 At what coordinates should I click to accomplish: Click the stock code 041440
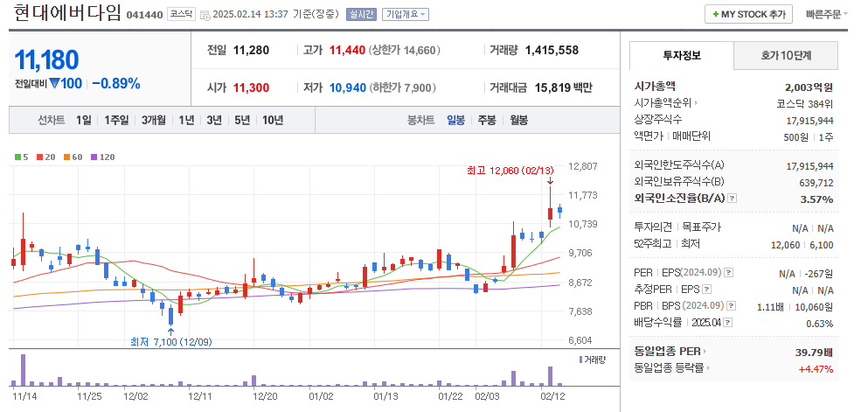[144, 15]
